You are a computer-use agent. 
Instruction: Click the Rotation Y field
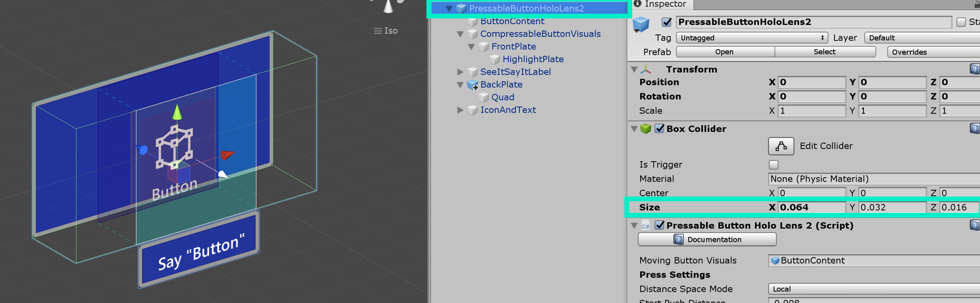[893, 96]
